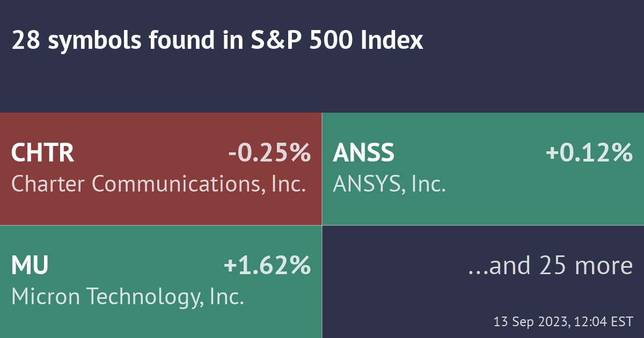The image size is (644, 338).
Task: Click the "EST" timezone label
Action: coord(622,322)
